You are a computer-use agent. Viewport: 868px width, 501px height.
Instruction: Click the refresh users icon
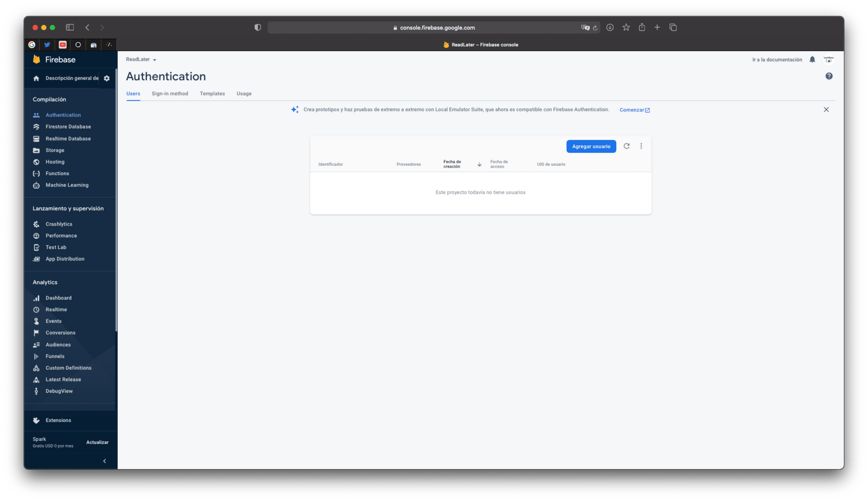click(626, 146)
